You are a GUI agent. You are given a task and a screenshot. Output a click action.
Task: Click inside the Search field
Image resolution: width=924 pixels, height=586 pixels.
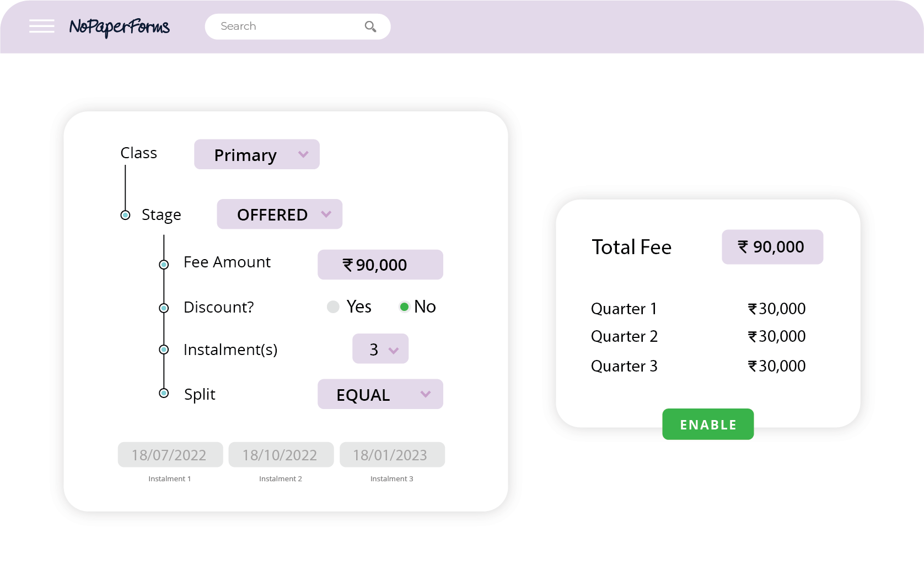[x=287, y=26]
